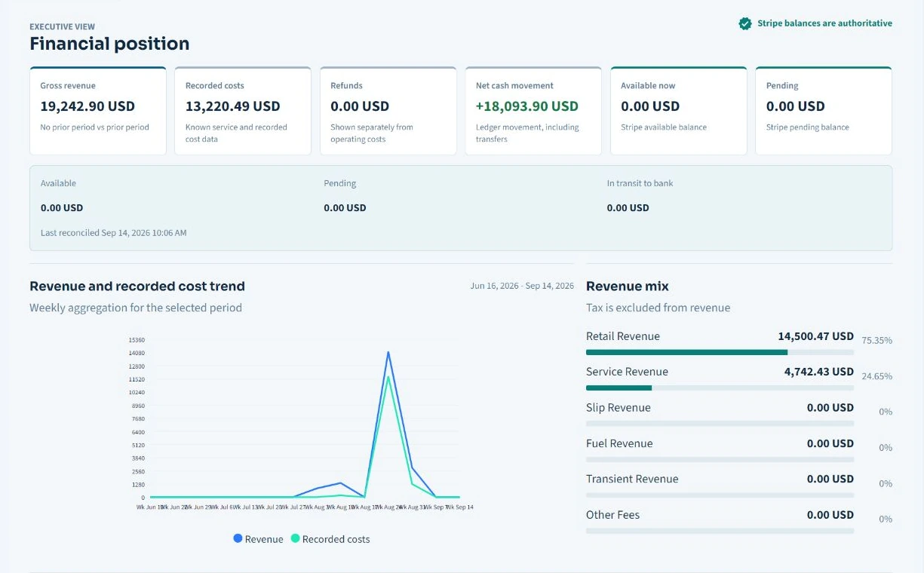Click the 'Fuel Revenue' row label
The image size is (924, 573).
(619, 443)
